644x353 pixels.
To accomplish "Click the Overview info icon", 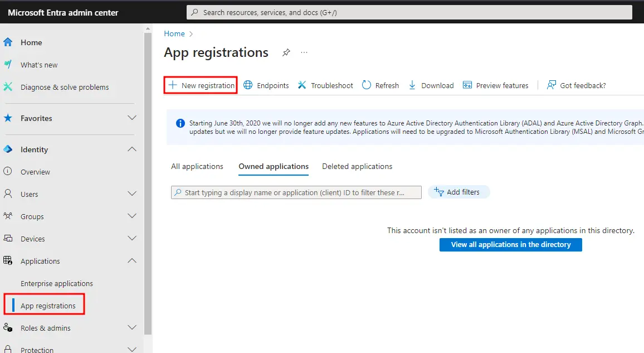I will coord(8,171).
